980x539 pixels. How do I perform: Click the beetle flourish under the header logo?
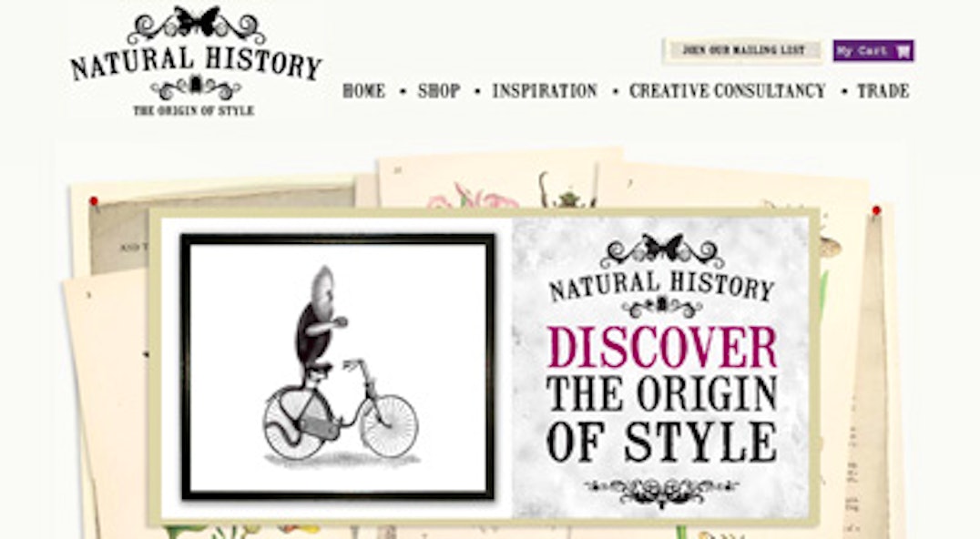(x=196, y=87)
